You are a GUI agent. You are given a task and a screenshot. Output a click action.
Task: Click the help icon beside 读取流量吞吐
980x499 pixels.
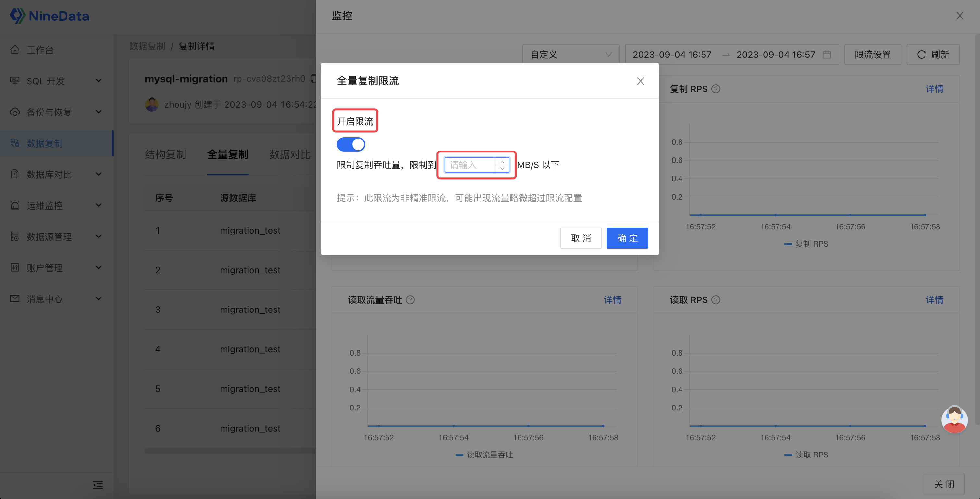(410, 300)
